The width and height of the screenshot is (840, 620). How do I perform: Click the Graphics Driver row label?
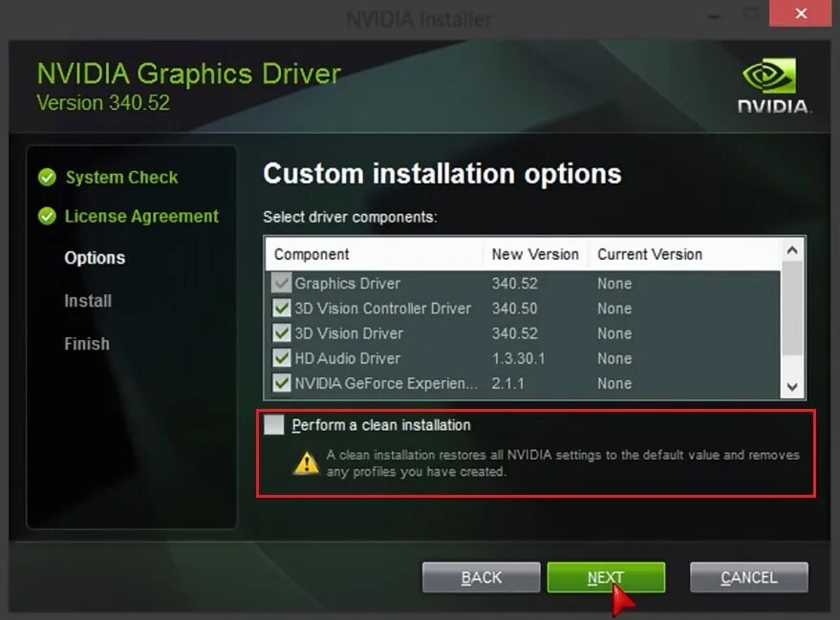347,283
